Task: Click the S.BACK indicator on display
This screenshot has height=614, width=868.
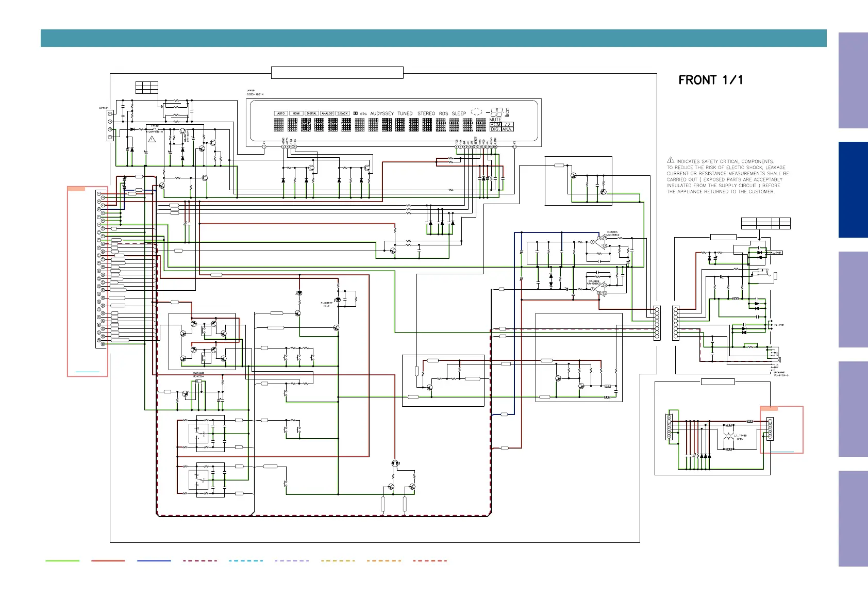Action: (343, 113)
